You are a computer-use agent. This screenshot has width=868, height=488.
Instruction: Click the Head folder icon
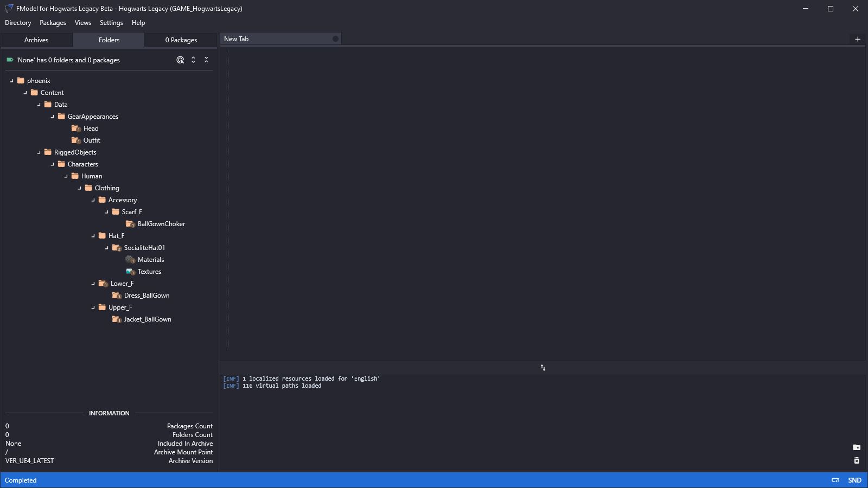point(76,129)
